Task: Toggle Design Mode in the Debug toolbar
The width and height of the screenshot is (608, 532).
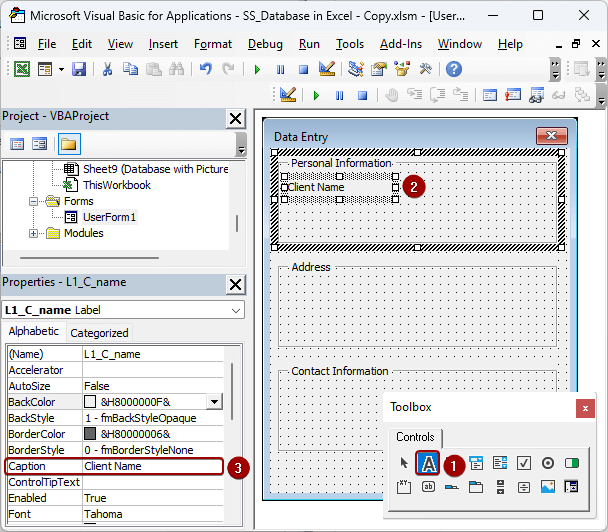Action: (x=288, y=95)
